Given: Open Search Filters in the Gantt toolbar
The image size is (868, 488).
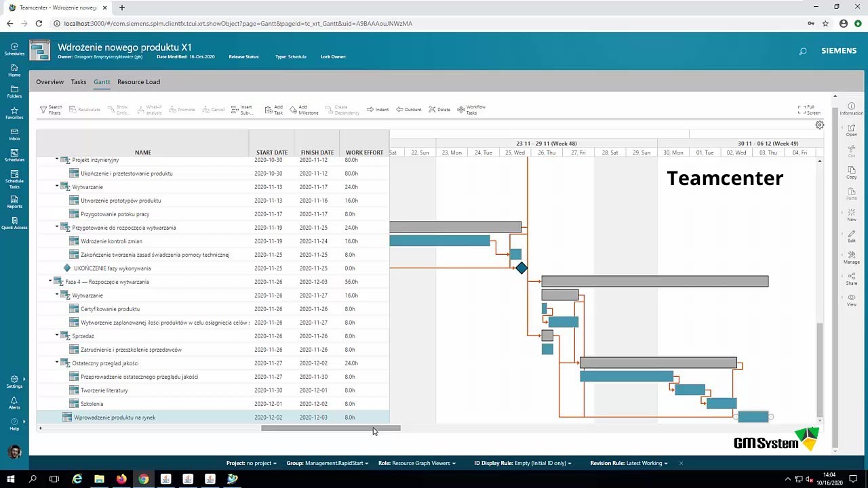Looking at the screenshot, I should point(51,109).
